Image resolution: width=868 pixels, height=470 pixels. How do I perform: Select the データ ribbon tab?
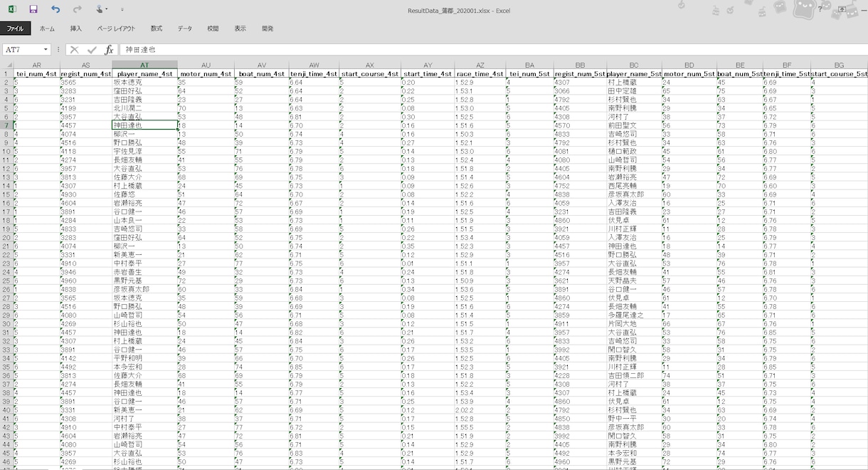point(185,28)
